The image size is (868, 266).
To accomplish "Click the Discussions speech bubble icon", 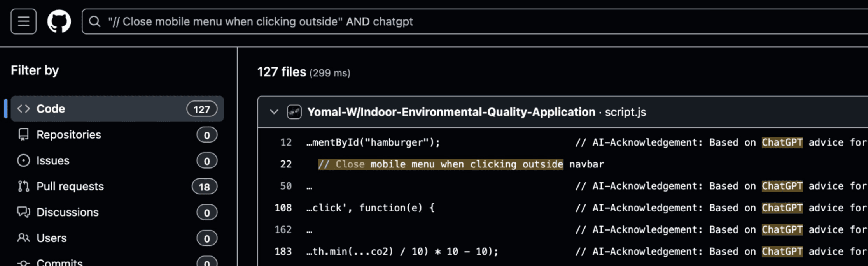I will (x=24, y=212).
